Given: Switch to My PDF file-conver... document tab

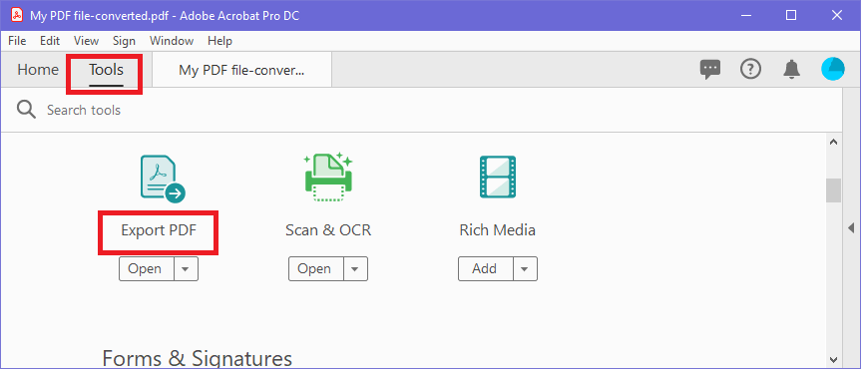Looking at the screenshot, I should pos(241,70).
